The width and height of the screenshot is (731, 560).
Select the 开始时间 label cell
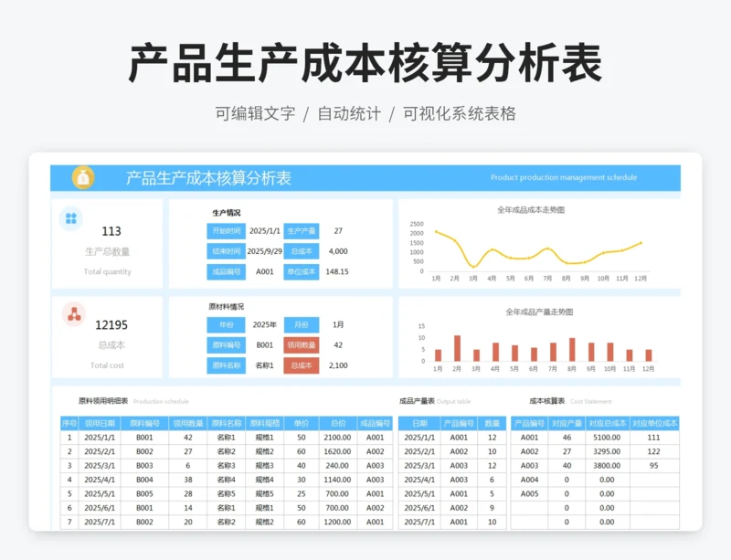(x=226, y=231)
